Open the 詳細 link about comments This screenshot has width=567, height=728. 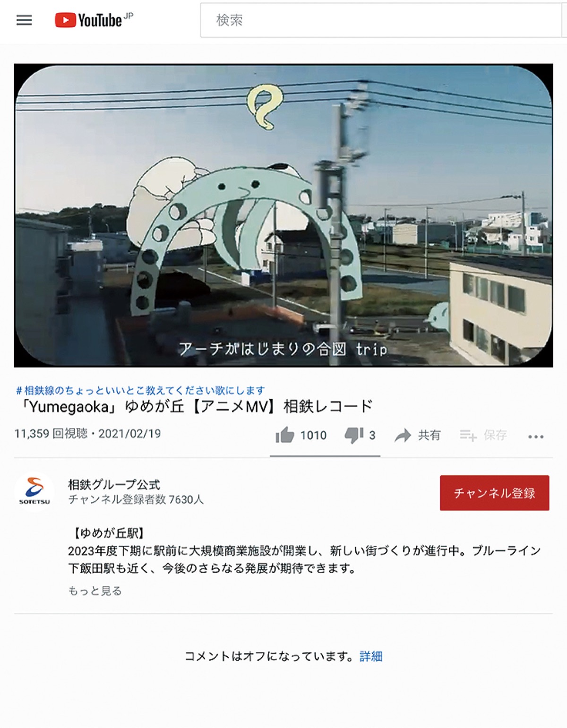point(371,656)
